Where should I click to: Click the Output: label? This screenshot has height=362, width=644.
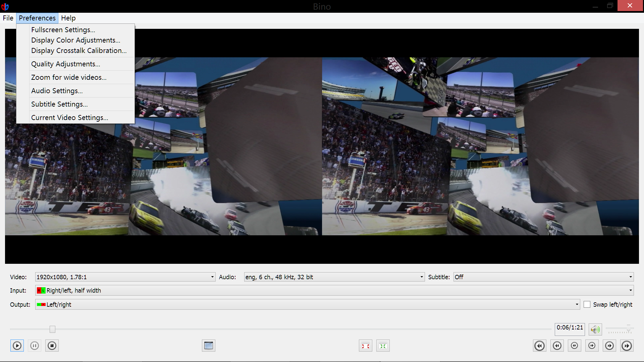[20, 305]
